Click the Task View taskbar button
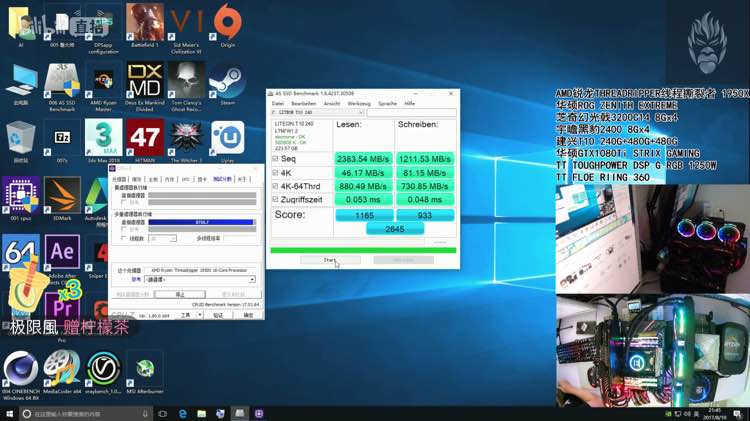The height and width of the screenshot is (421, 750). (x=163, y=414)
